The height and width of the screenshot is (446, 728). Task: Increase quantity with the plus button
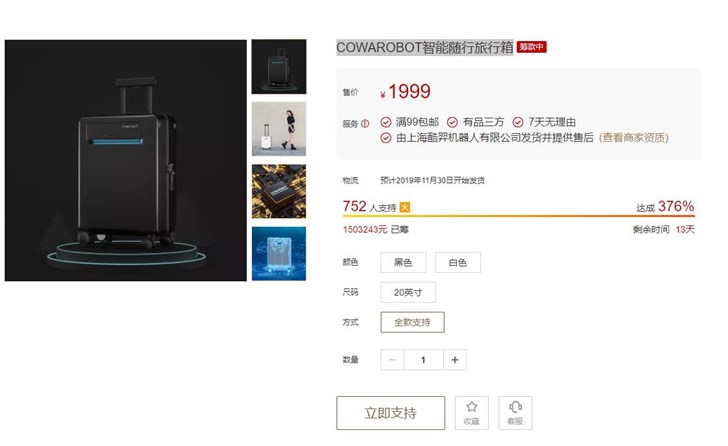coord(455,360)
